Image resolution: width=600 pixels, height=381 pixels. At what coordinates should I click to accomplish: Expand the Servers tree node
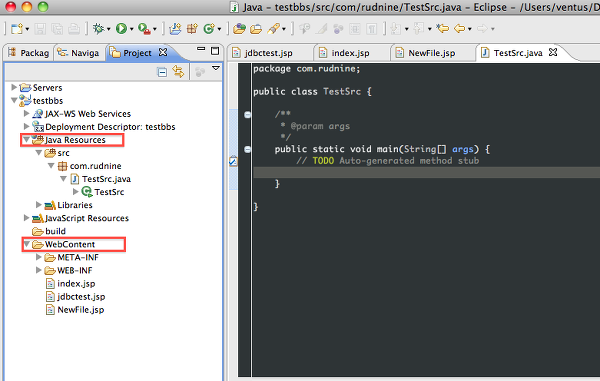point(14,87)
